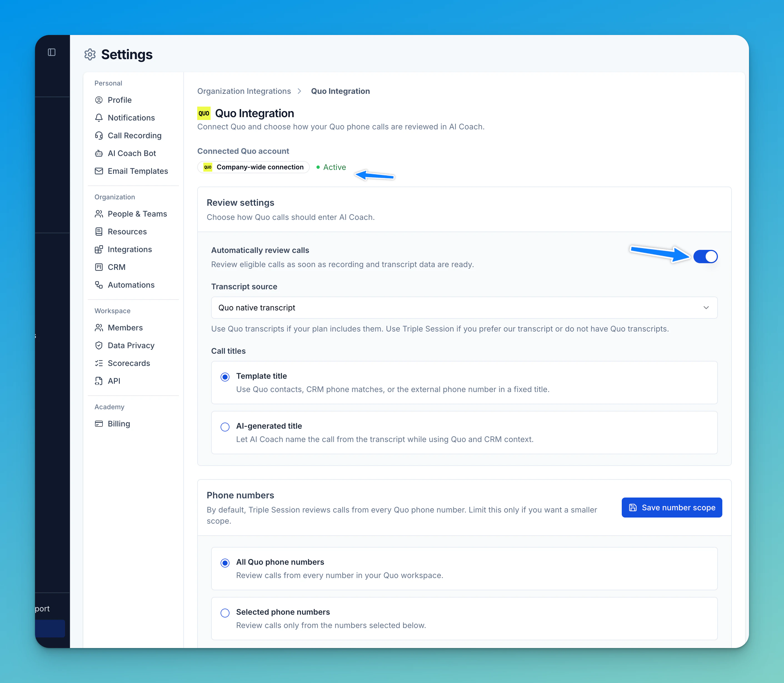
Task: Select the AI-generated title radio option
Action: pyautogui.click(x=225, y=427)
